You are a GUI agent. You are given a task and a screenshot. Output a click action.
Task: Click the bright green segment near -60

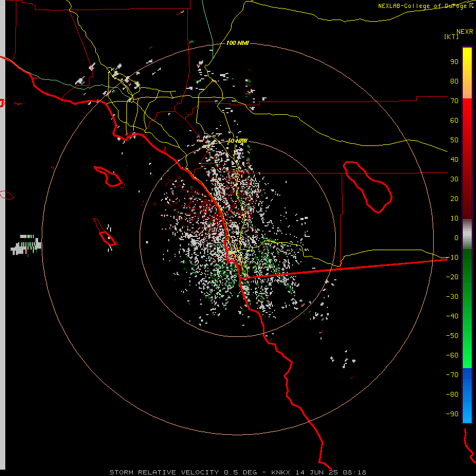[467, 355]
